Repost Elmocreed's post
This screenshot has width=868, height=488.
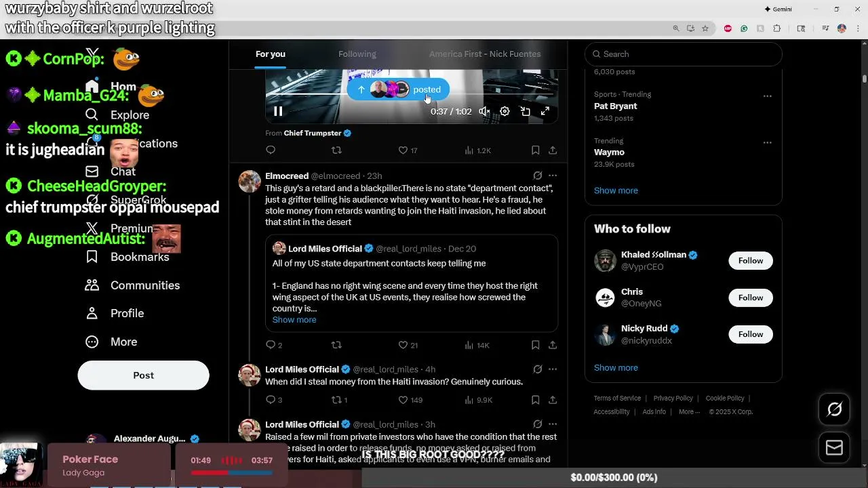point(336,345)
